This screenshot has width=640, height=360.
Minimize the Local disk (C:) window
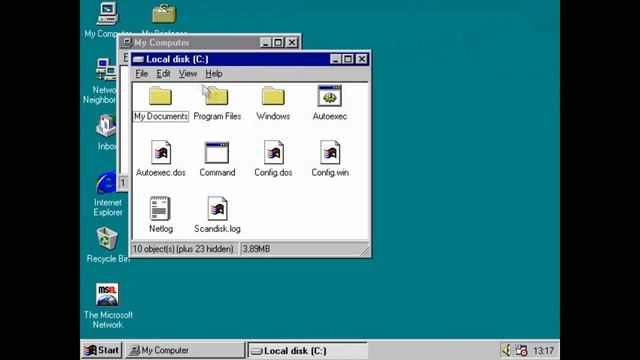tap(336, 59)
